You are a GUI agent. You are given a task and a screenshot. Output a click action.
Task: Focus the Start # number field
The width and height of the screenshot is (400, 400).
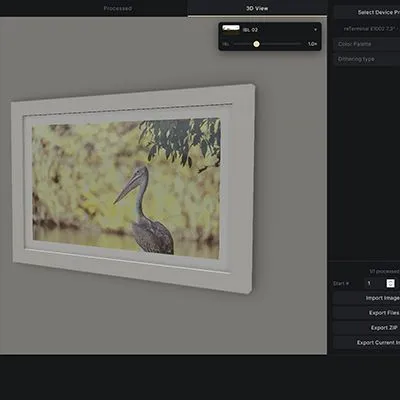point(375,283)
